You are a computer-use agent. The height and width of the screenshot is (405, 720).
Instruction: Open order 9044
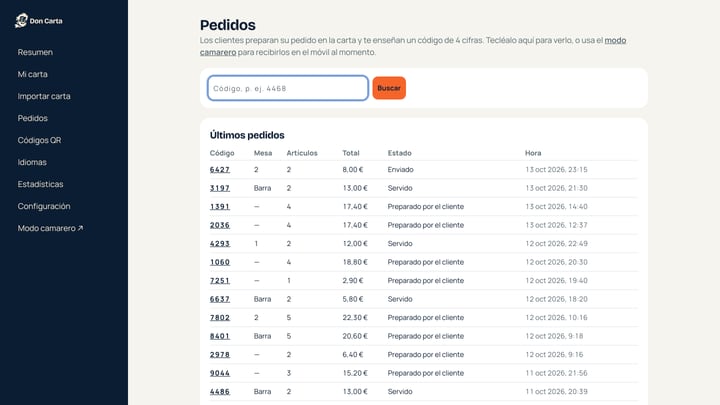[x=219, y=373]
